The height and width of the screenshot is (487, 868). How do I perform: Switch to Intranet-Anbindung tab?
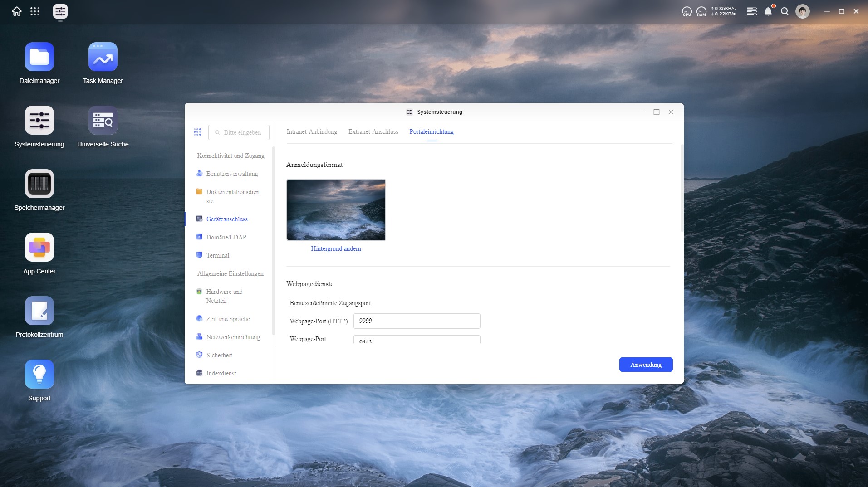312,132
